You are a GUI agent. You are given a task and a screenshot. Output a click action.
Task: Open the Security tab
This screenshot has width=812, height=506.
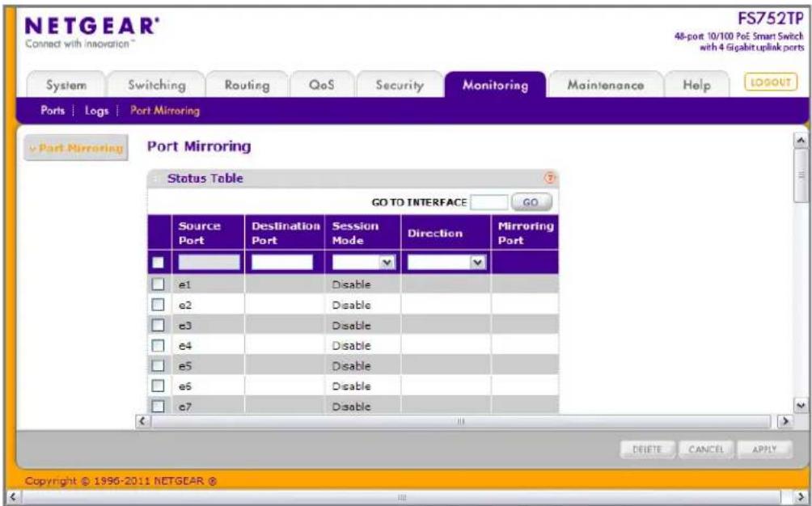pos(400,85)
